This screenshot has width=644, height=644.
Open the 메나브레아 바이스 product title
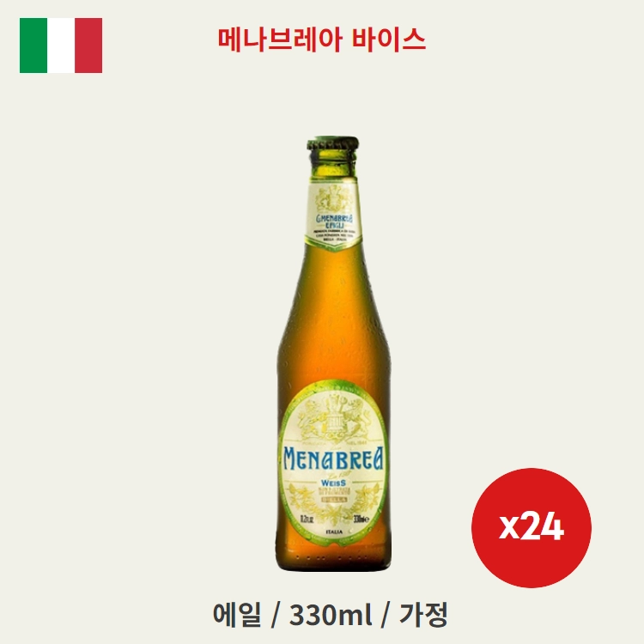click(322, 39)
